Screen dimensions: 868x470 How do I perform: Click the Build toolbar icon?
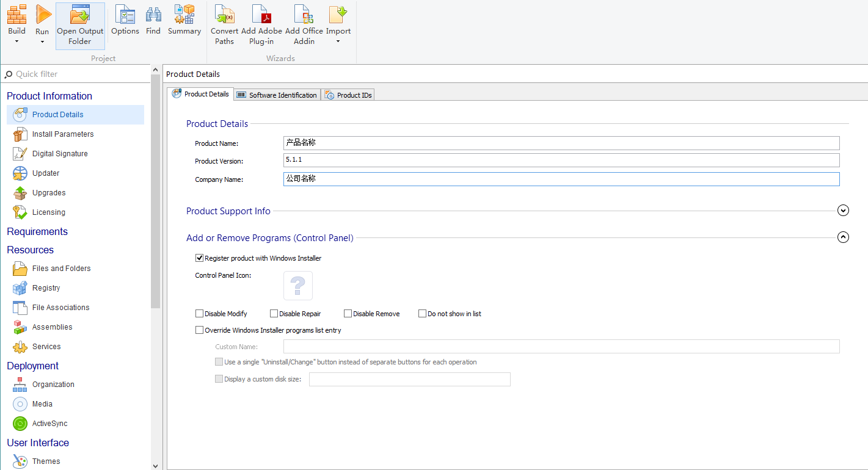click(x=16, y=15)
